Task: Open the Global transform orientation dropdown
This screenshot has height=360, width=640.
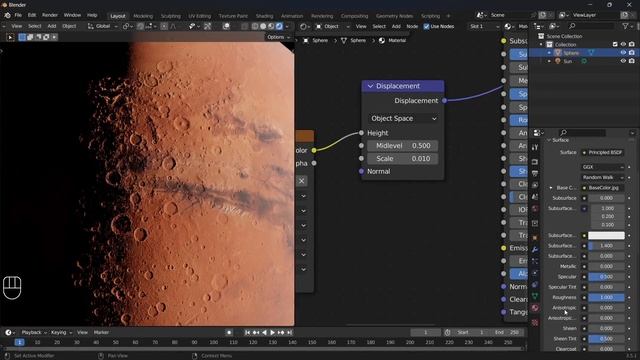Action: (102, 26)
